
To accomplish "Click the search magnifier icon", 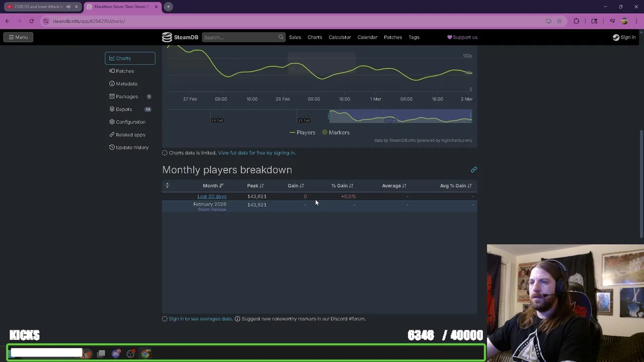I will coord(281,37).
